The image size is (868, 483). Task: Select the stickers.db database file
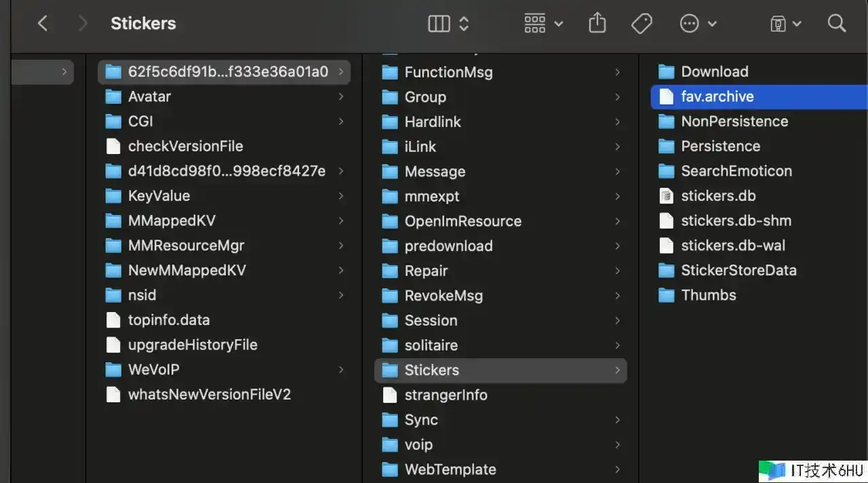(x=717, y=196)
